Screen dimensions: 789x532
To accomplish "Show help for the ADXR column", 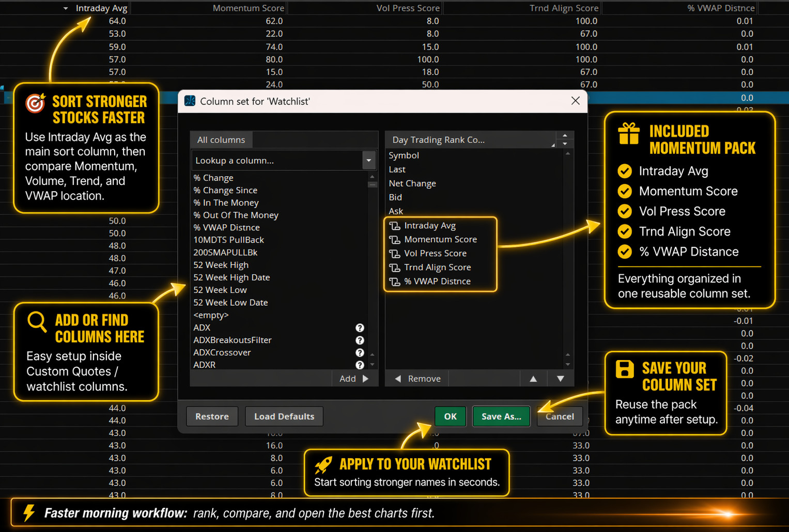I will click(x=360, y=365).
